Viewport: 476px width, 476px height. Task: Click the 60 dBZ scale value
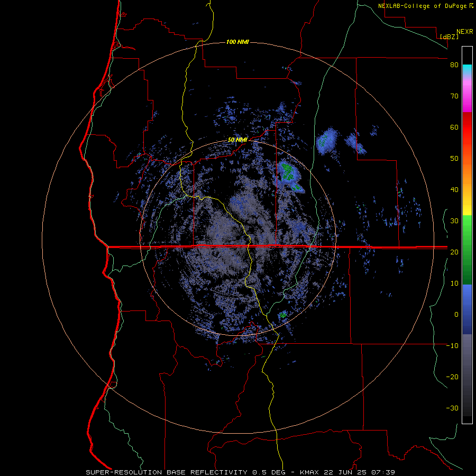pos(454,127)
